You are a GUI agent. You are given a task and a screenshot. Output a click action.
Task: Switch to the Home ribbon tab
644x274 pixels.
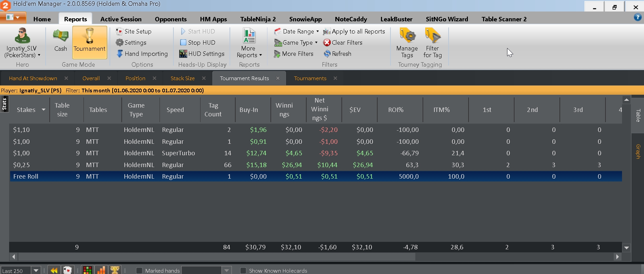42,19
